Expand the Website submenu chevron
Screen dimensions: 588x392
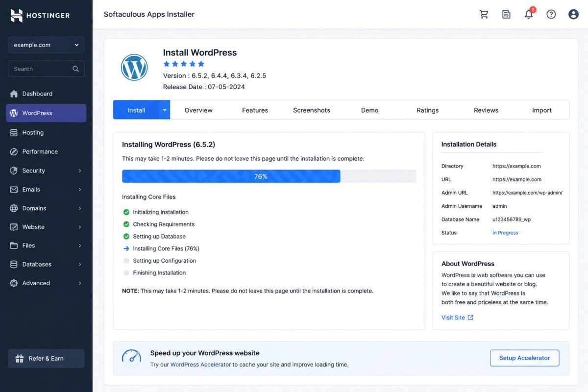tap(80, 227)
